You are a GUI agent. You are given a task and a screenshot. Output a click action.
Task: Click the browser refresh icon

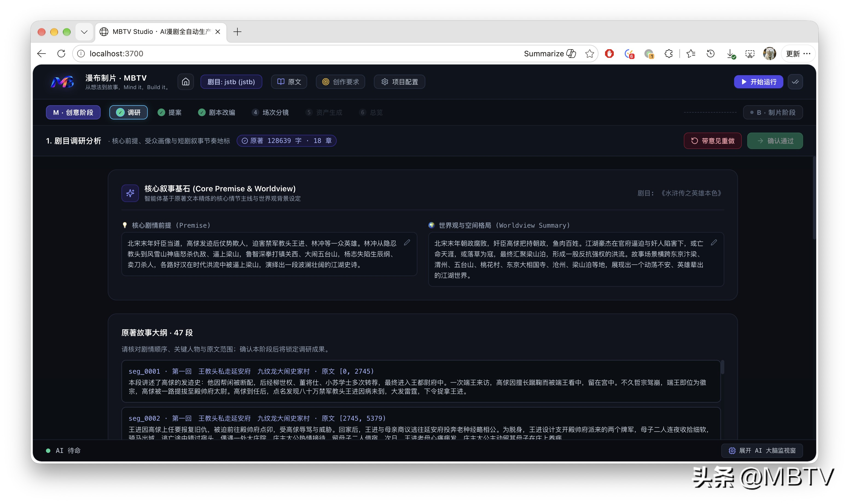click(61, 54)
